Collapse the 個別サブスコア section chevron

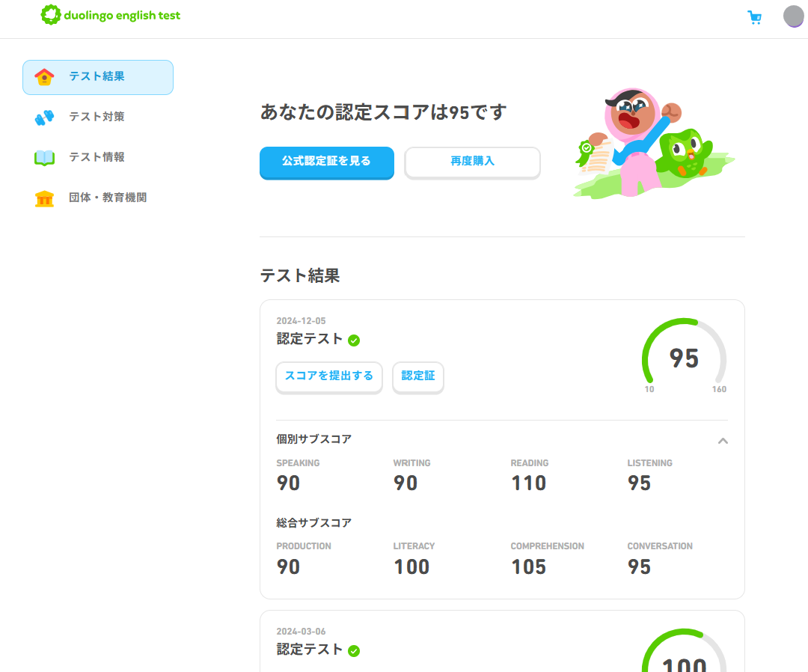pos(723,441)
